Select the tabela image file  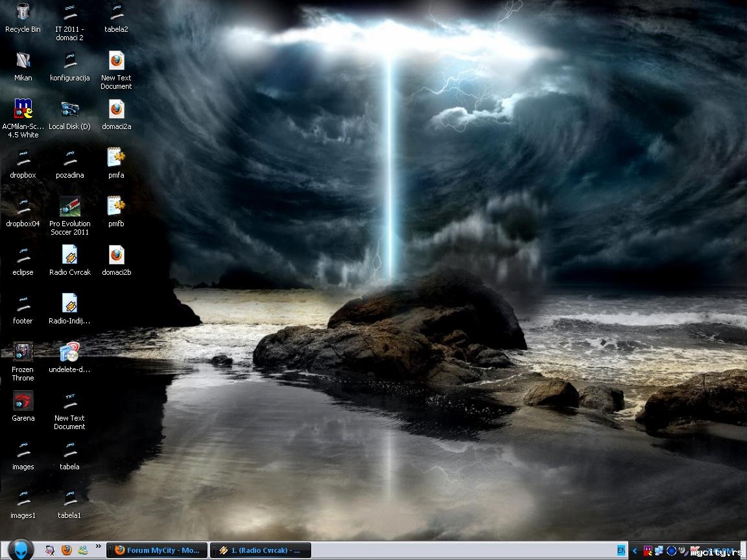pyautogui.click(x=69, y=455)
